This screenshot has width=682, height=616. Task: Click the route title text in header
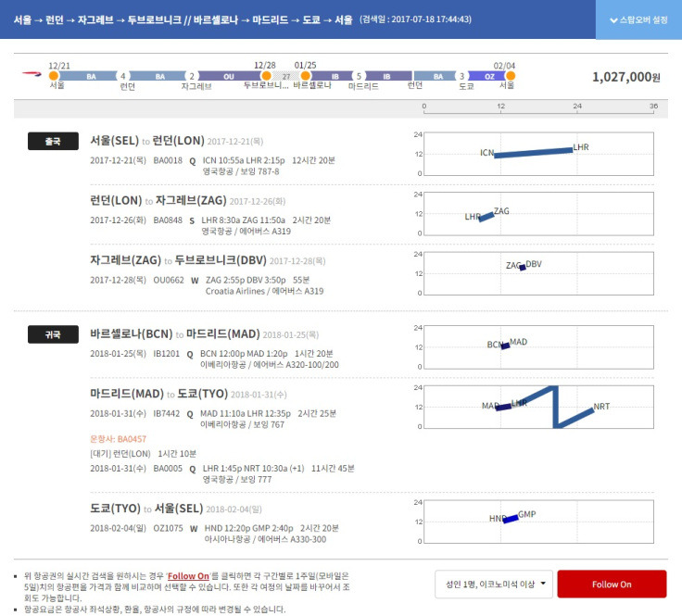click(183, 20)
